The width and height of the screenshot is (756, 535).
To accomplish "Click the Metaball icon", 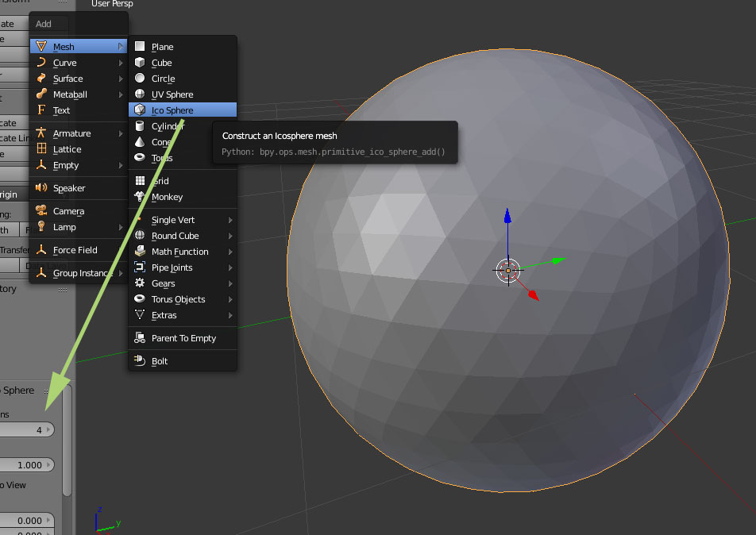I will pos(41,94).
